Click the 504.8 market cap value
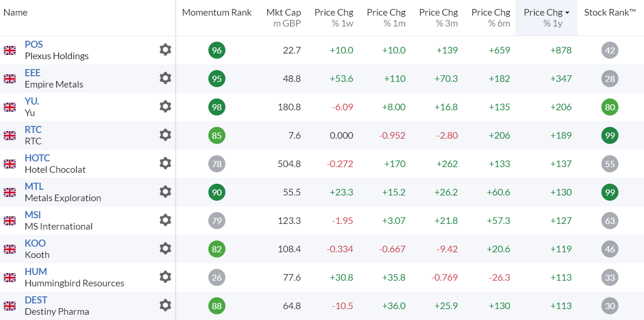644x320 pixels. click(289, 164)
